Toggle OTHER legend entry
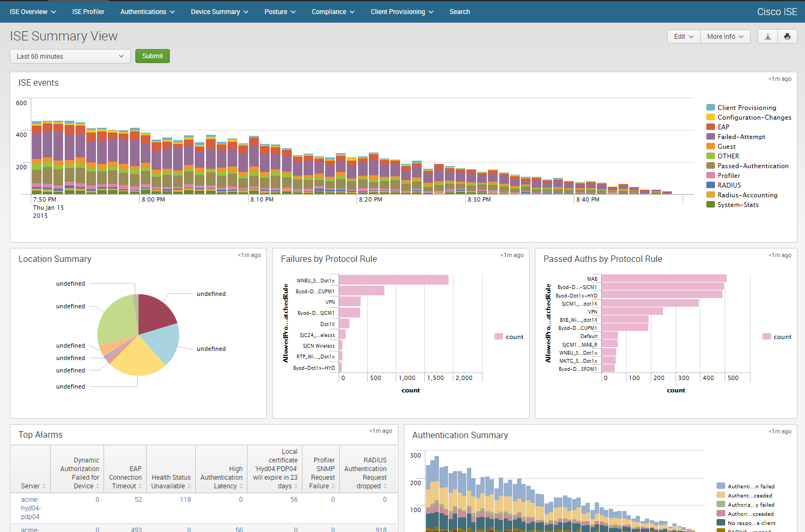The image size is (805, 532). click(x=723, y=156)
